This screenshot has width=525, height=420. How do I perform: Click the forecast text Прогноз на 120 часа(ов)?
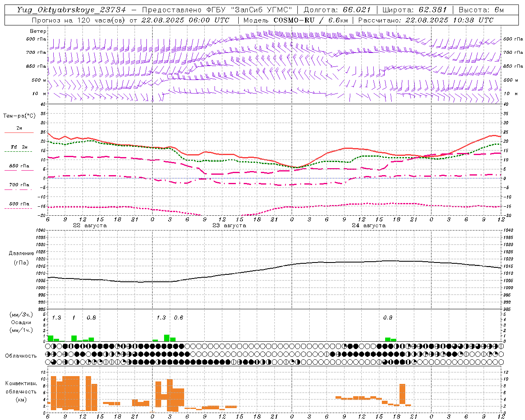click(x=78, y=20)
